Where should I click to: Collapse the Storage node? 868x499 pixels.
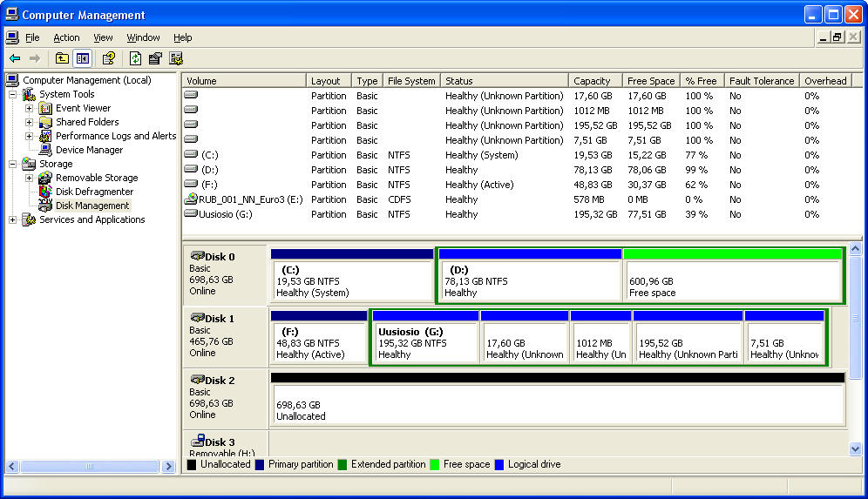tap(13, 164)
